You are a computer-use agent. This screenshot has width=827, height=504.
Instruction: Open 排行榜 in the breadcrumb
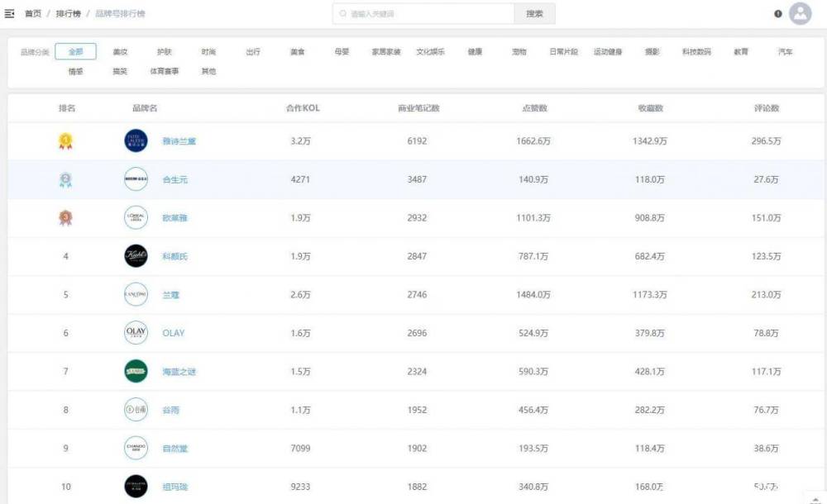68,14
